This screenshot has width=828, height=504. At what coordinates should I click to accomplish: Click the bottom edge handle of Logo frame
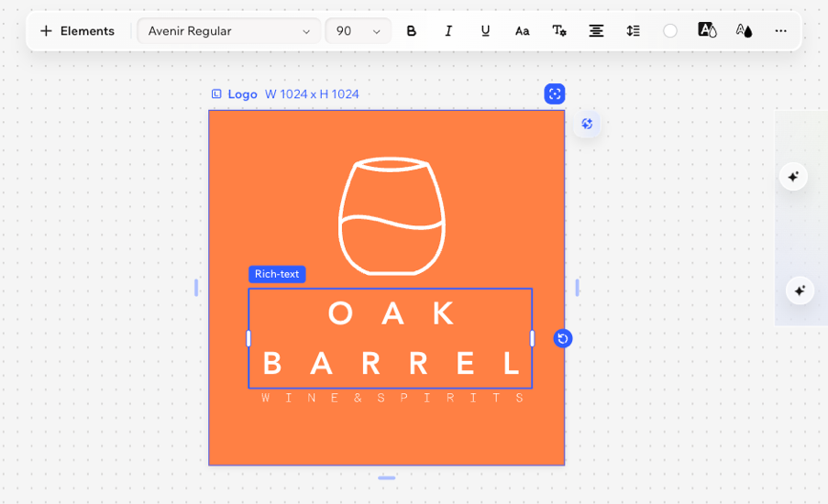coord(387,477)
